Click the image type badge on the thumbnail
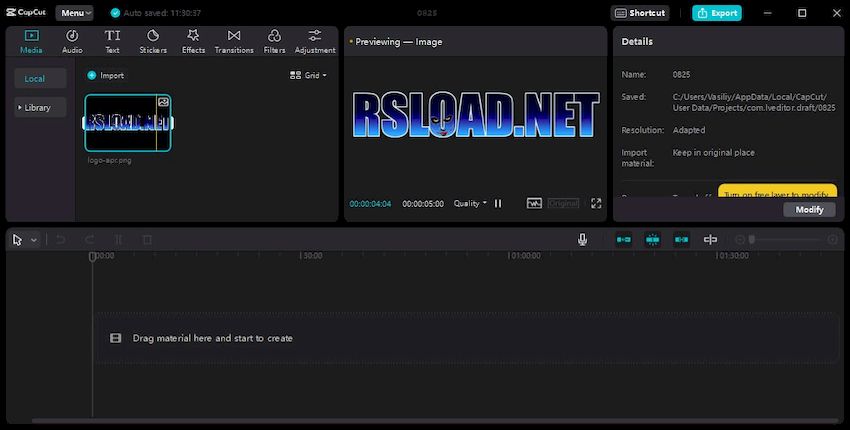 (163, 102)
